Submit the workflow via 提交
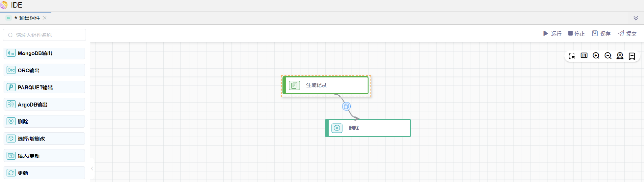Viewport: 644px width, 182px height. [x=627, y=34]
